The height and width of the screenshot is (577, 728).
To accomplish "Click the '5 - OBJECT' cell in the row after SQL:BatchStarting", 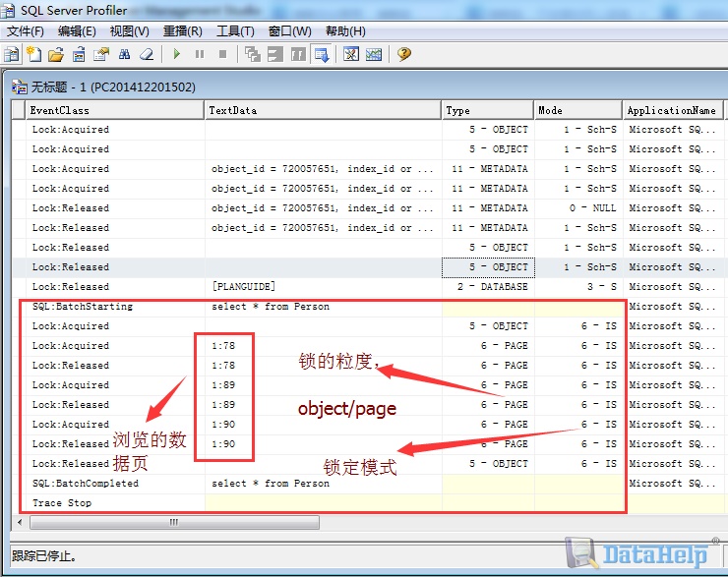I will 488,326.
